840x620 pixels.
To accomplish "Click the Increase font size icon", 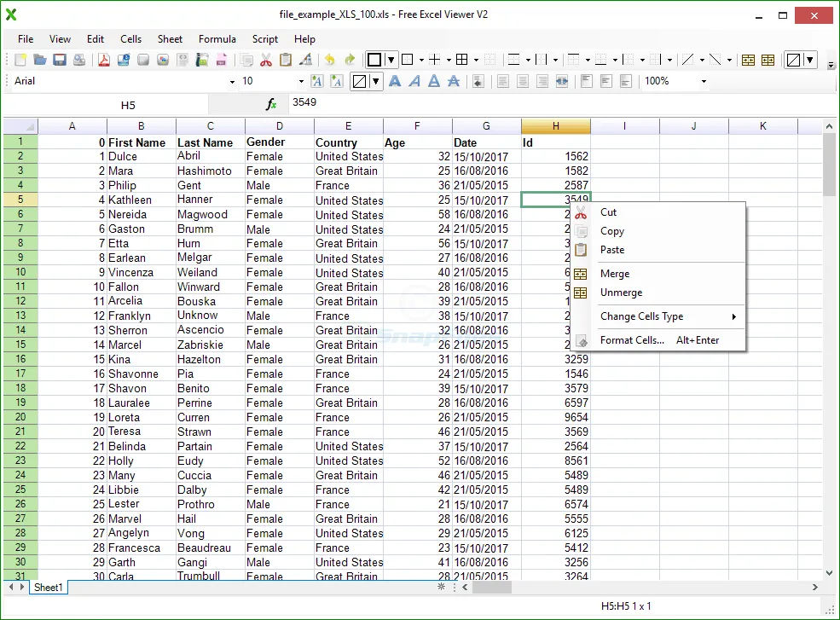I will [317, 81].
